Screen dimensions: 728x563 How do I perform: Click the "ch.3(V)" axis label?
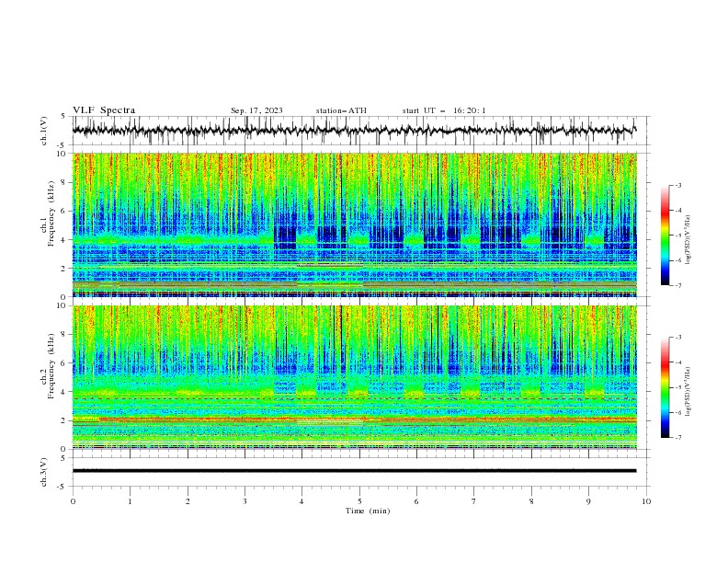44,472
